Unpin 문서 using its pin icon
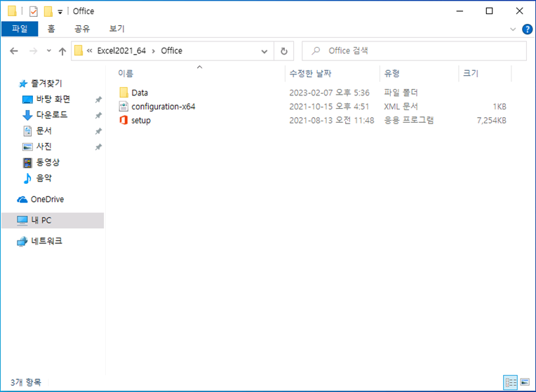536x392 pixels. (98, 131)
